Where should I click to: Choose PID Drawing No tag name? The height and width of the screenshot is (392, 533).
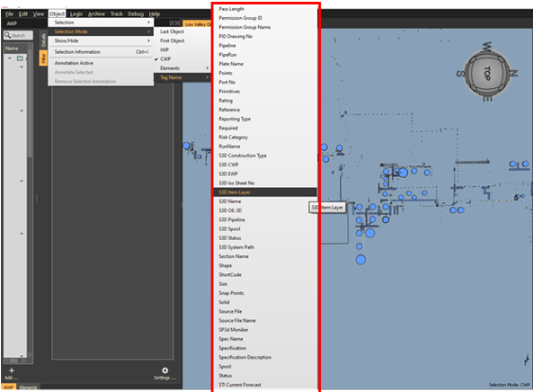pos(265,36)
